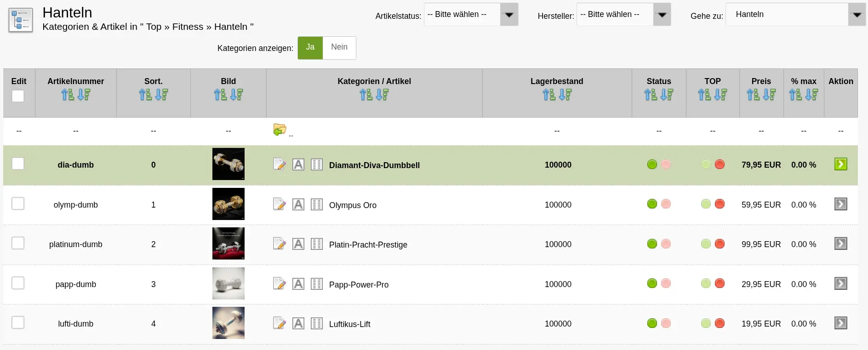Sort ascending by Artikelnummer
This screenshot has height=350, width=868.
[68, 95]
